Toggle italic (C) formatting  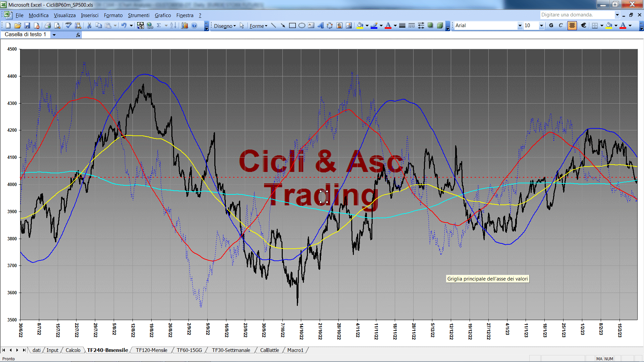click(560, 25)
